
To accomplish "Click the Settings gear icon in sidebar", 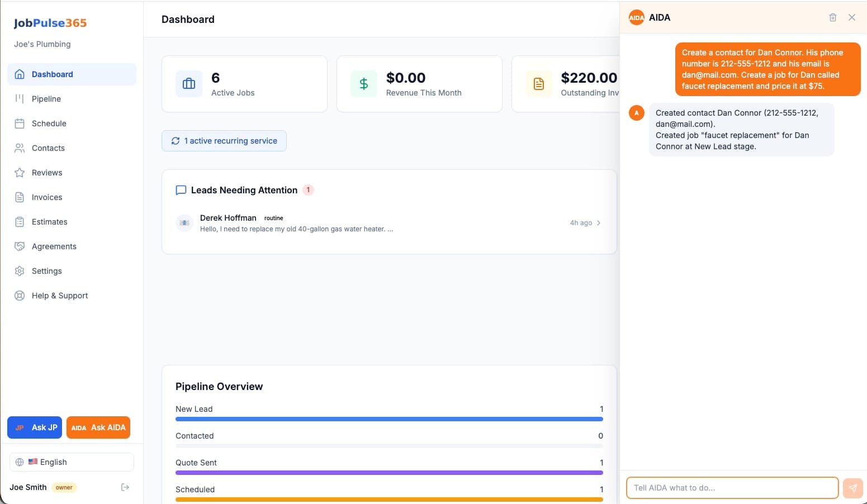I will pos(20,271).
